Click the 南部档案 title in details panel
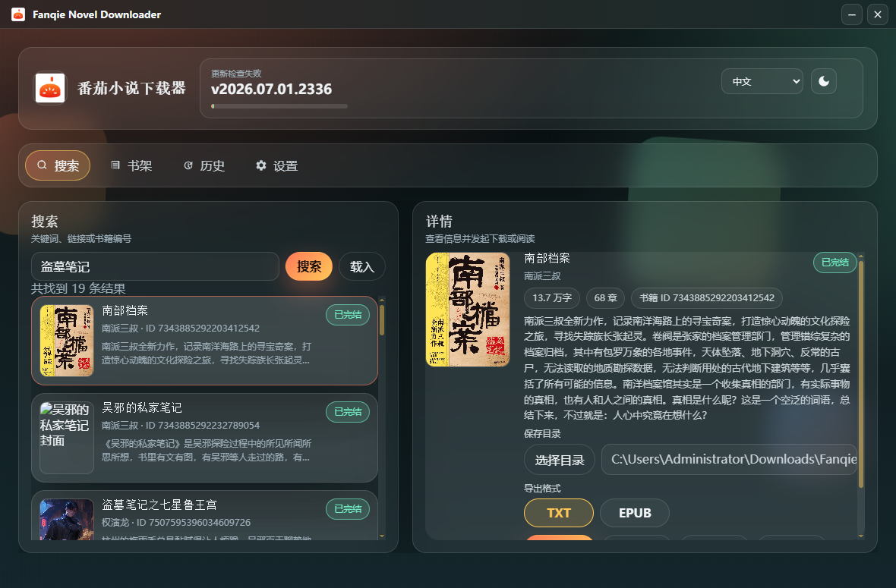This screenshot has width=896, height=588. (547, 258)
